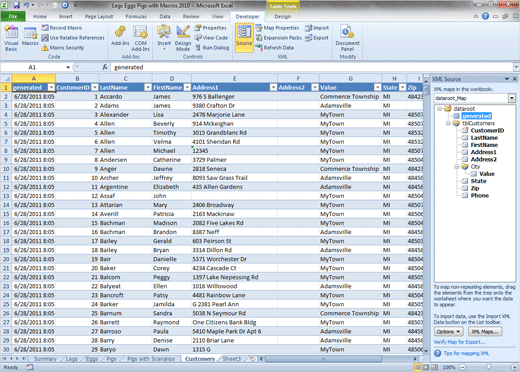Click the vertical scrollbar down arrow

point(426,351)
